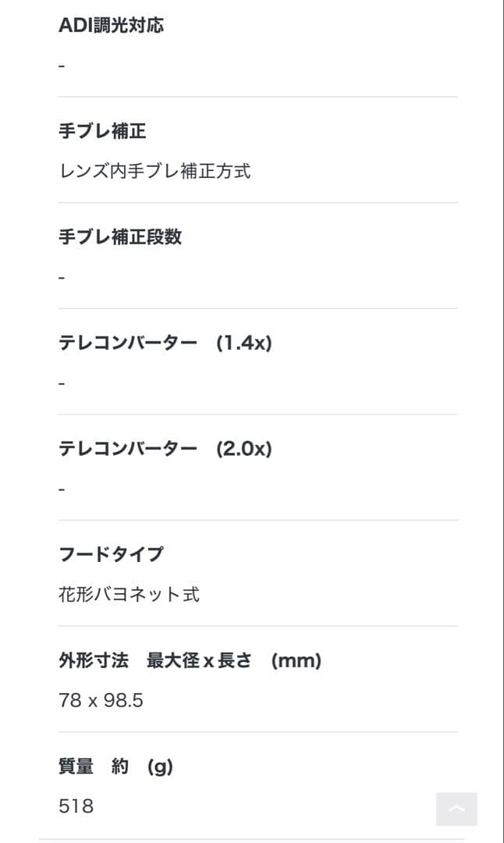Click the 花形バヨネット式 value text
Image resolution: width=504 pixels, height=843 pixels.
click(x=129, y=595)
